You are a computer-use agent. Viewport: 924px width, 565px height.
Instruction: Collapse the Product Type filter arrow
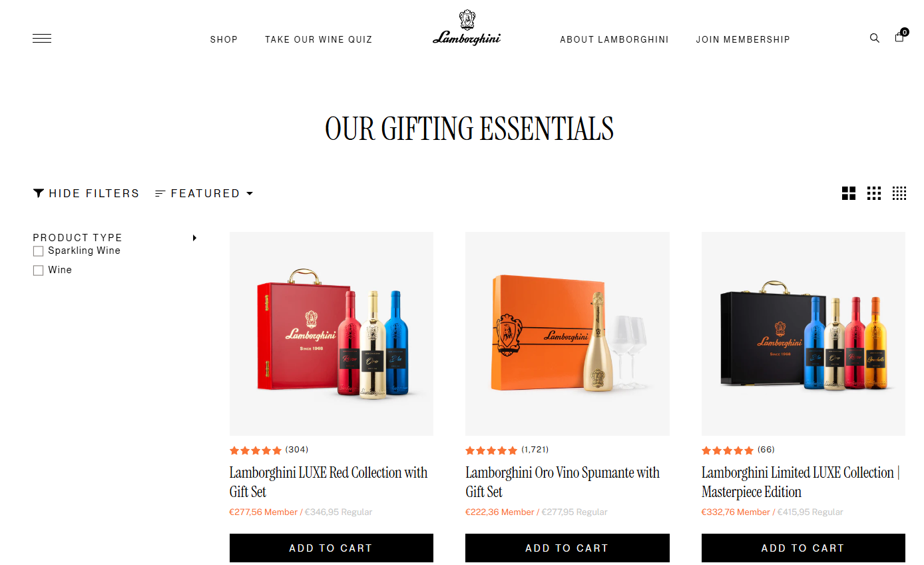coord(194,238)
